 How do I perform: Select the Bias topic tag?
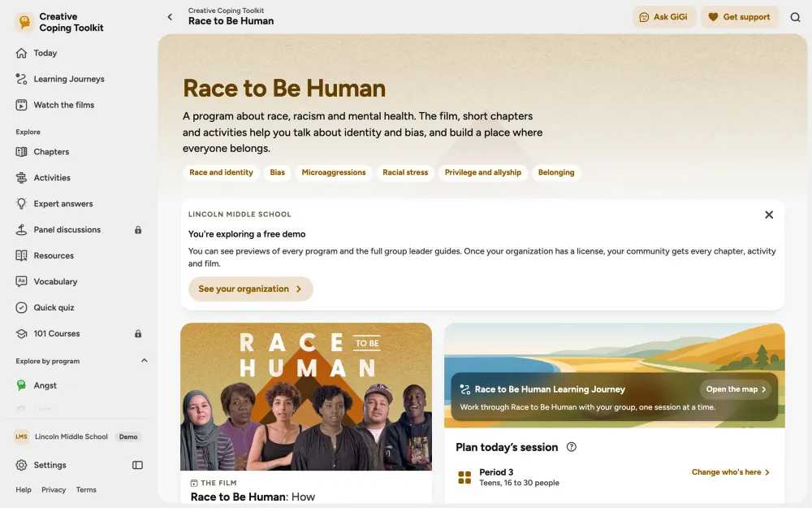(x=277, y=172)
